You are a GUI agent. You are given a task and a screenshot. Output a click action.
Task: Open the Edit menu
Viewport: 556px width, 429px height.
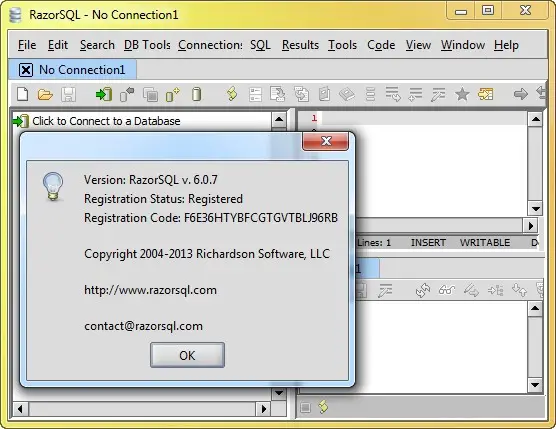click(x=58, y=45)
